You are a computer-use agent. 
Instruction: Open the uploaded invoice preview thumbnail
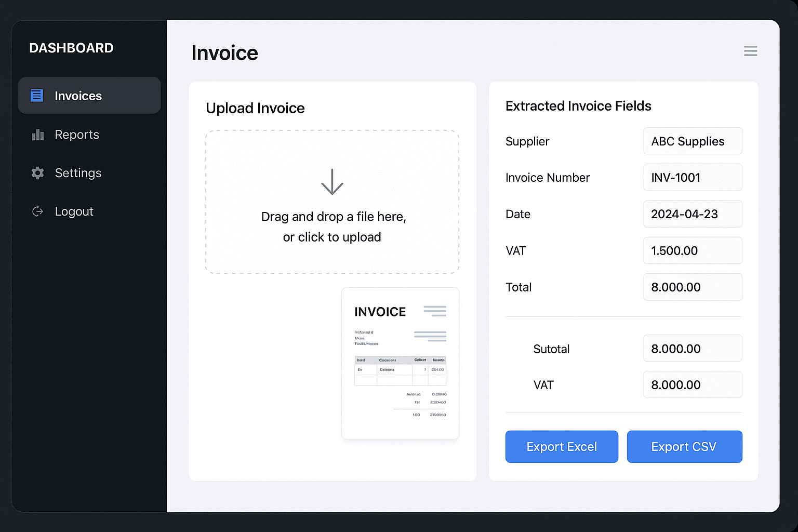(x=400, y=363)
